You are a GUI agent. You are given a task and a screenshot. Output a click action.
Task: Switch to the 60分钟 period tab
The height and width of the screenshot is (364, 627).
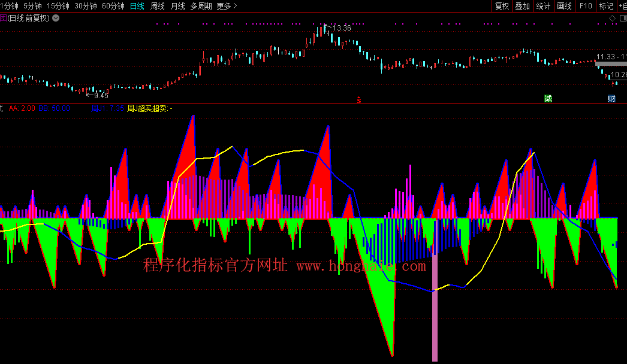(113, 6)
